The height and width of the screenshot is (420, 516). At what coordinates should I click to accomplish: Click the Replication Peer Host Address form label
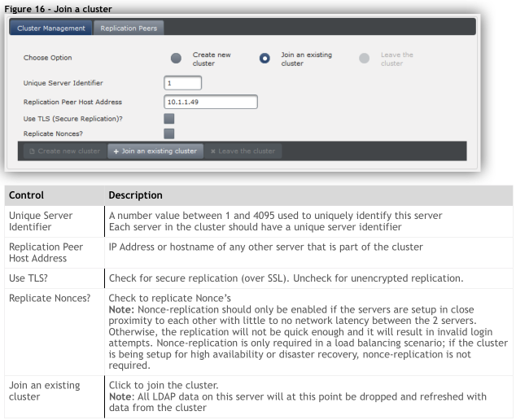pos(72,102)
